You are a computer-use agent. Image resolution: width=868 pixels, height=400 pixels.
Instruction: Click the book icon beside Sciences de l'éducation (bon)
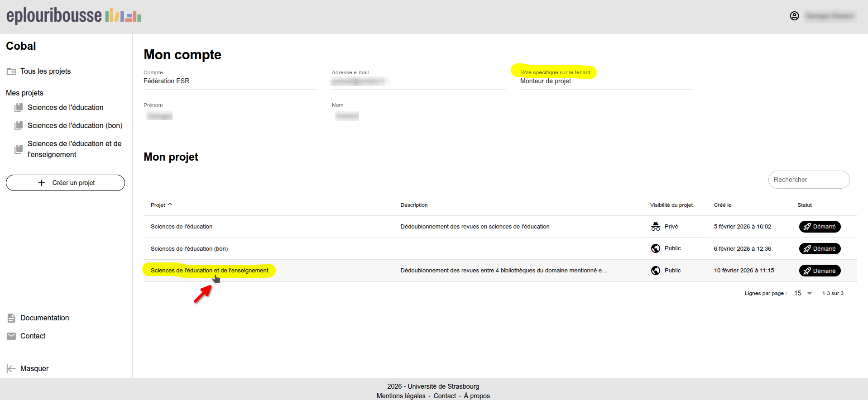(x=19, y=126)
